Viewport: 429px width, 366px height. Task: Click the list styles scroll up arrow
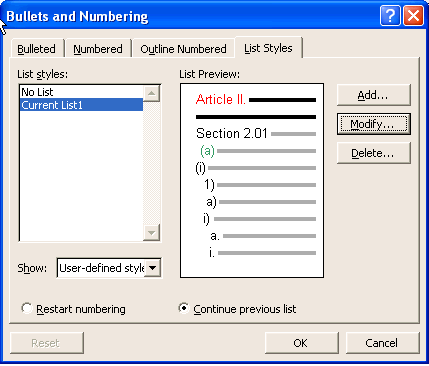(x=151, y=93)
